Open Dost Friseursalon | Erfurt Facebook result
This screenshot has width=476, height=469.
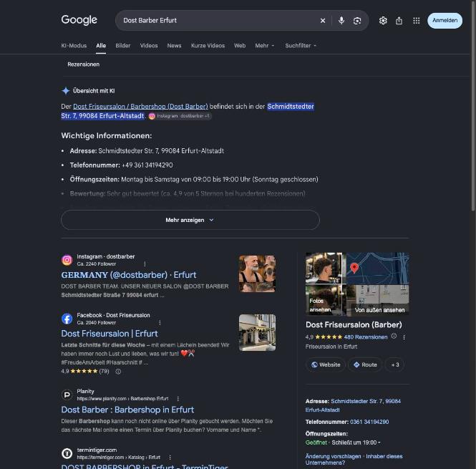110,334
